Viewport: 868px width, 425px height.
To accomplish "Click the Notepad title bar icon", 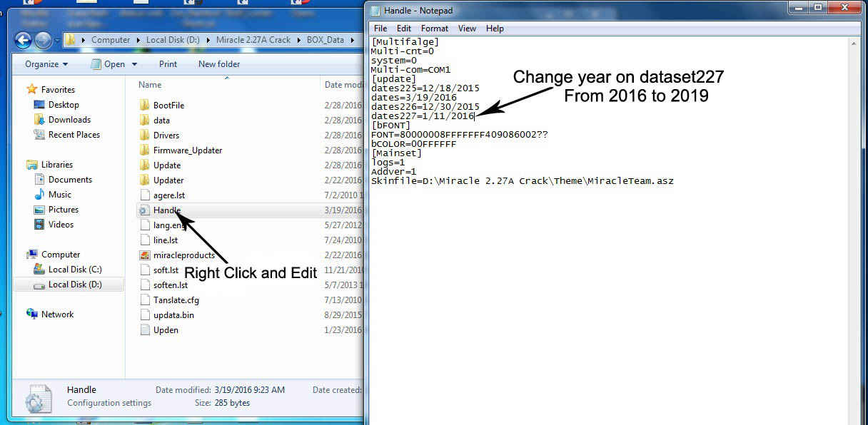I will 375,10.
